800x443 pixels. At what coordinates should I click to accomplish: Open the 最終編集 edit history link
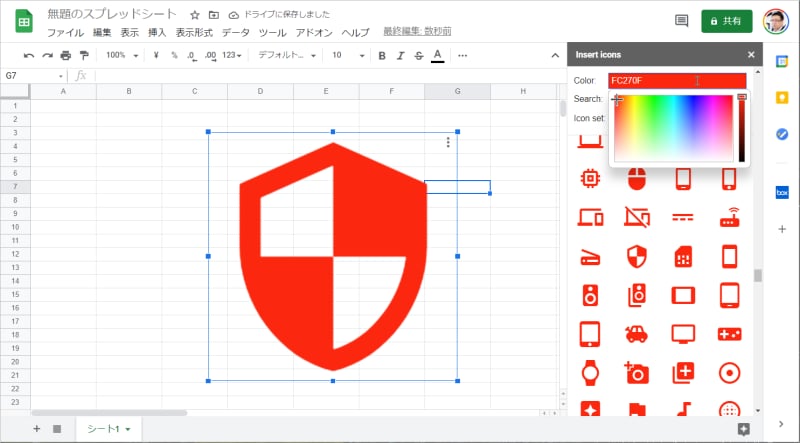(417, 32)
